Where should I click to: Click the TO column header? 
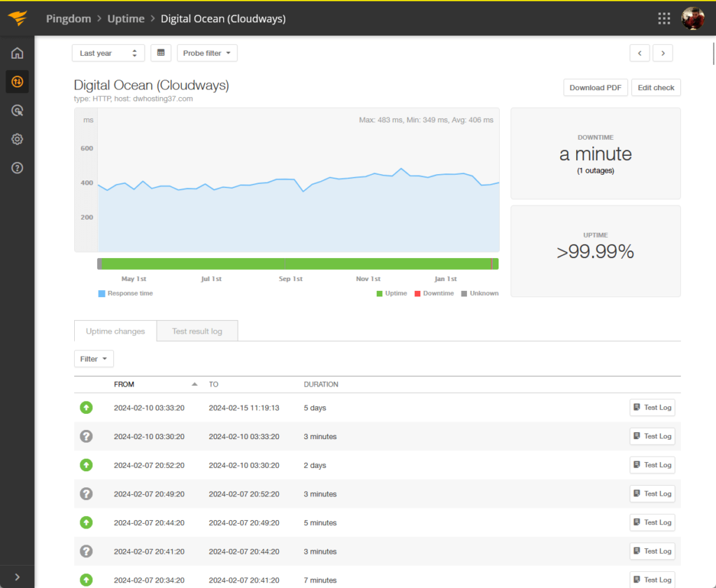click(x=214, y=385)
